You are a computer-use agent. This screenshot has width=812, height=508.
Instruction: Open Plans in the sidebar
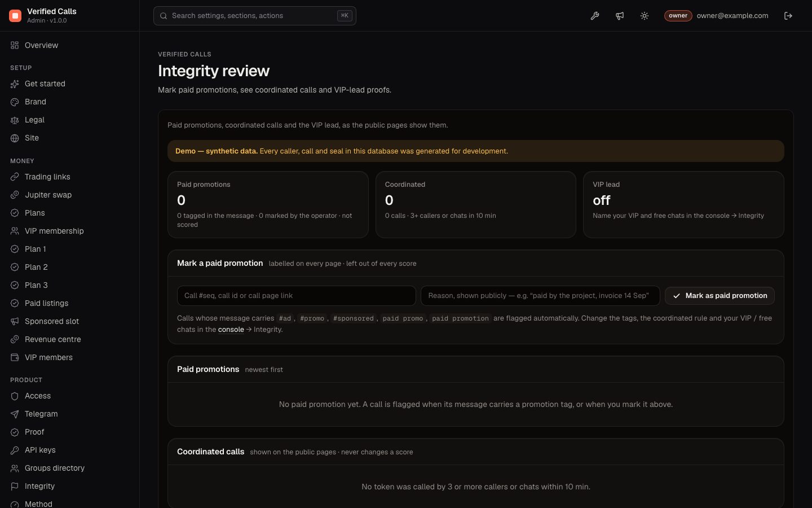(x=70, y=213)
